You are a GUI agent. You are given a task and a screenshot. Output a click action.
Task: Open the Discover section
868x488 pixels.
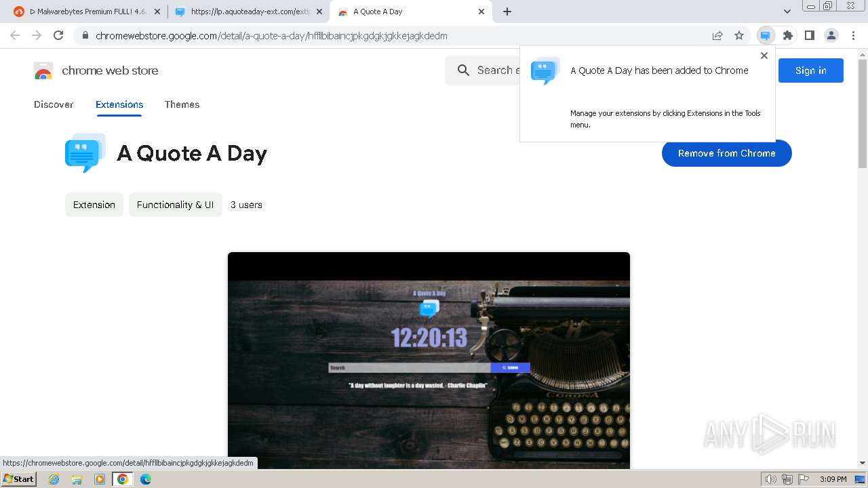click(x=54, y=104)
